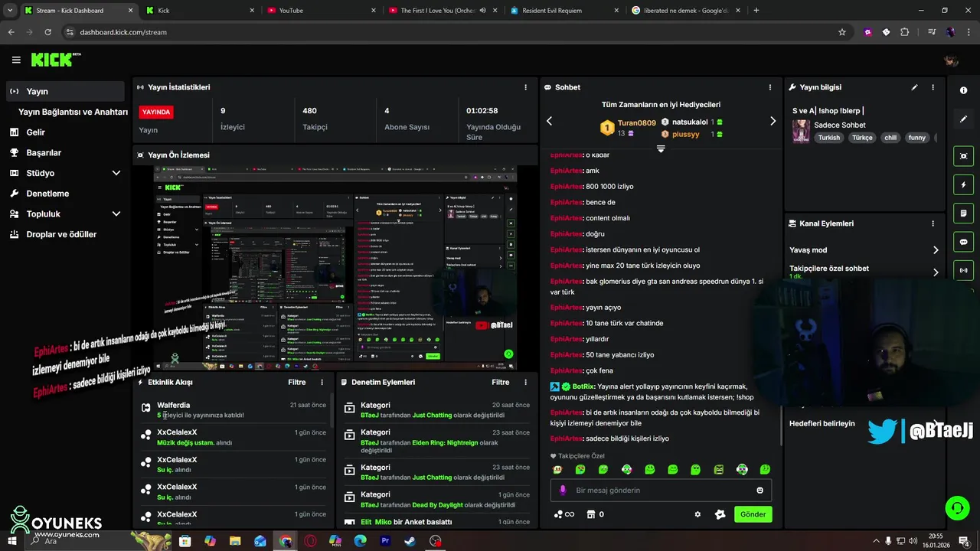Click the info icon in the right sidebar
Image resolution: width=980 pixels, height=551 pixels.
click(x=963, y=90)
